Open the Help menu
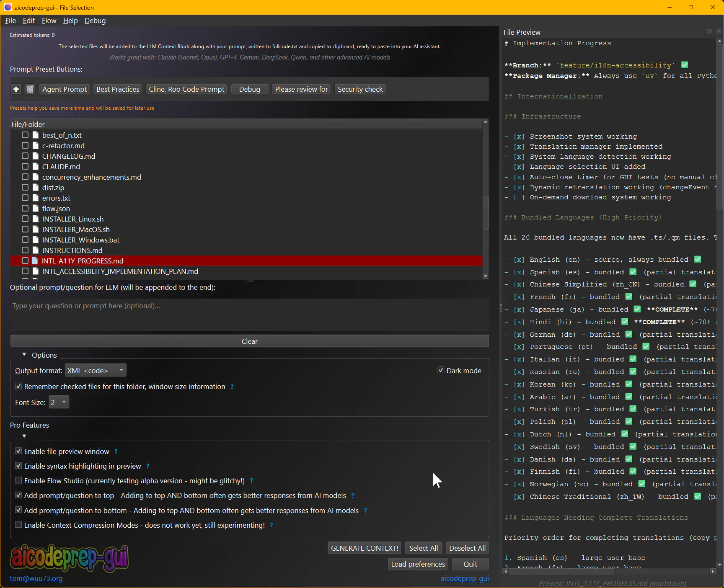Screen dimensions: 724x588 [70, 21]
